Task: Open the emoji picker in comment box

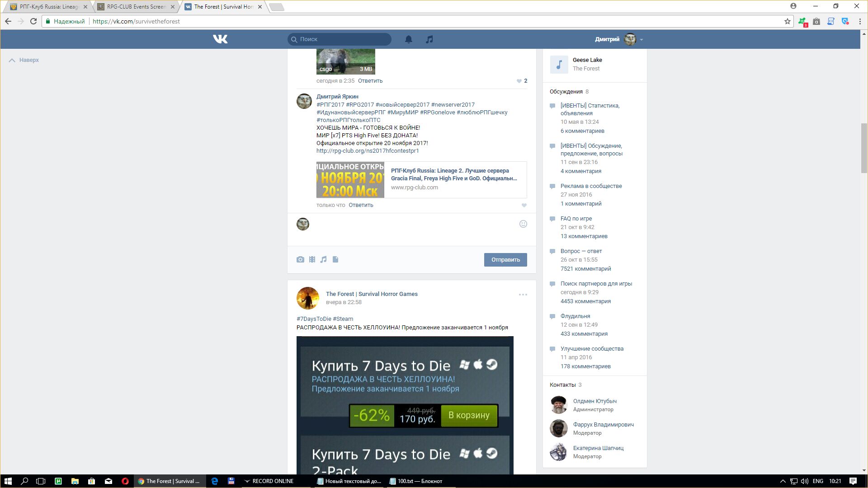Action: pos(523,224)
